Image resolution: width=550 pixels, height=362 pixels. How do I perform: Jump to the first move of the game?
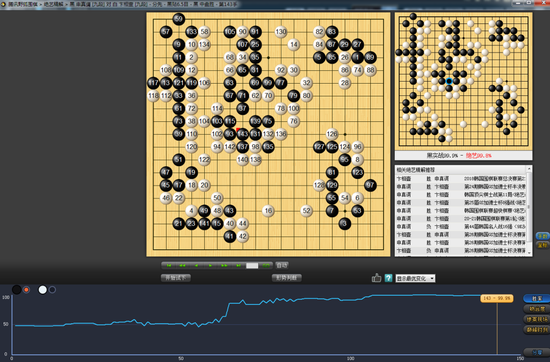(x=169, y=266)
